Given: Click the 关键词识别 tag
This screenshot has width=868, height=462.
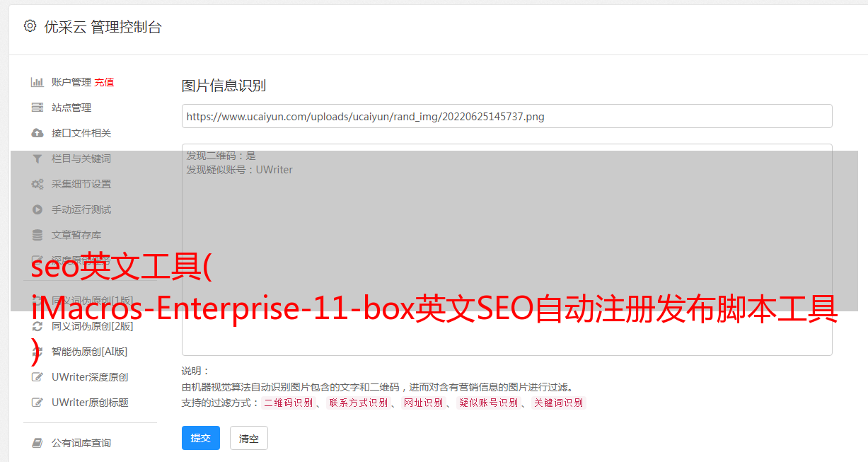Looking at the screenshot, I should click(559, 403).
